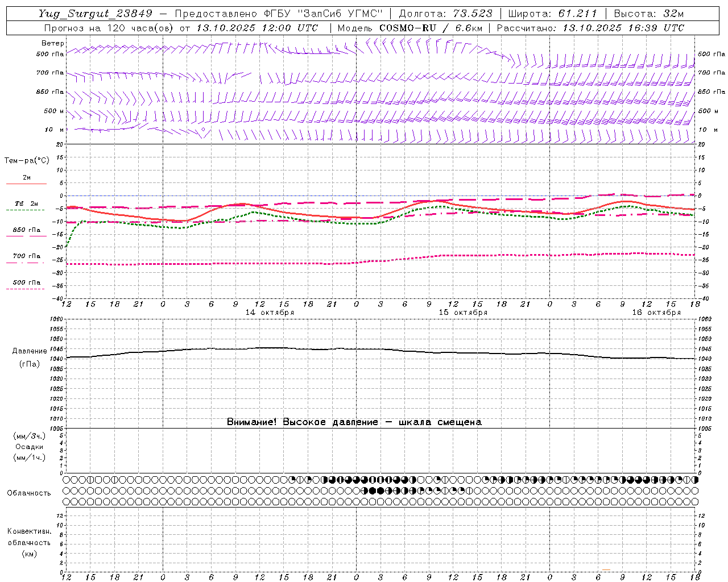Image resolution: width=728 pixels, height=582 pixels.
Task: Click the station title Yug_Surgut_23849
Action: click(x=96, y=14)
